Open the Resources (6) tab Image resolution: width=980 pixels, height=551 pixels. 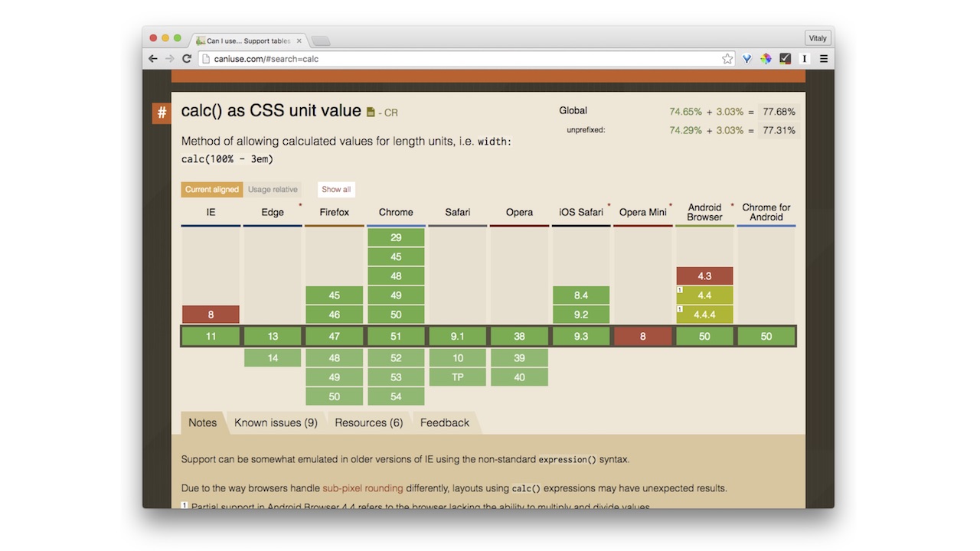pyautogui.click(x=369, y=422)
